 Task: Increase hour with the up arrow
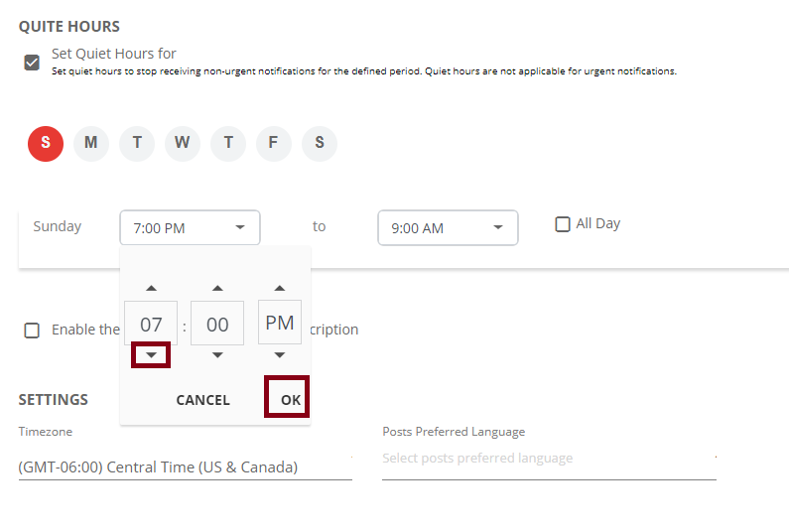[151, 289]
